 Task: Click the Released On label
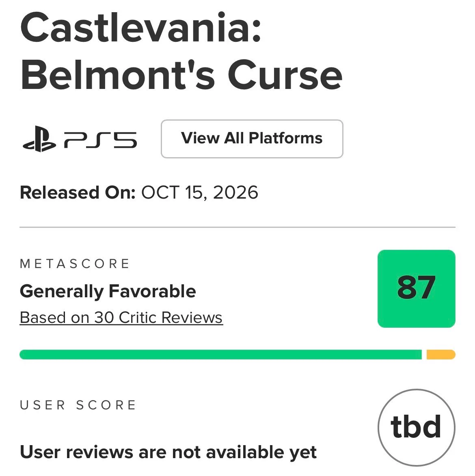pyautogui.click(x=78, y=193)
